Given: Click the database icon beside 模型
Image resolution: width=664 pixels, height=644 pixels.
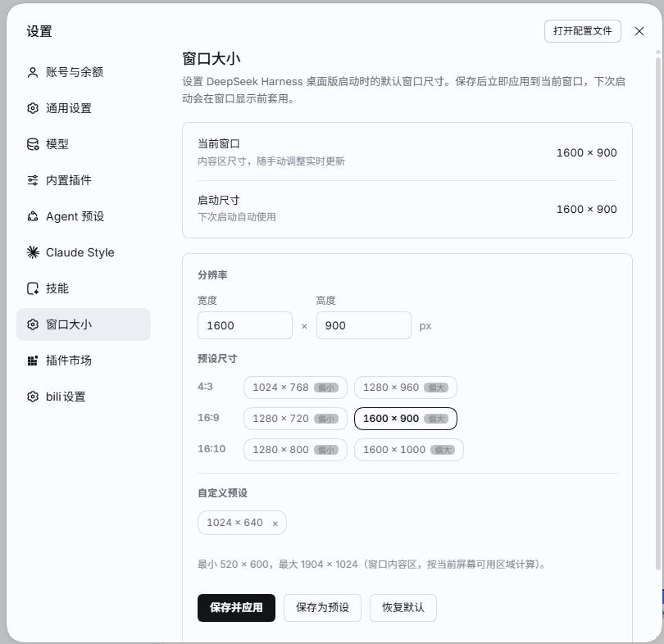Looking at the screenshot, I should pyautogui.click(x=33, y=144).
